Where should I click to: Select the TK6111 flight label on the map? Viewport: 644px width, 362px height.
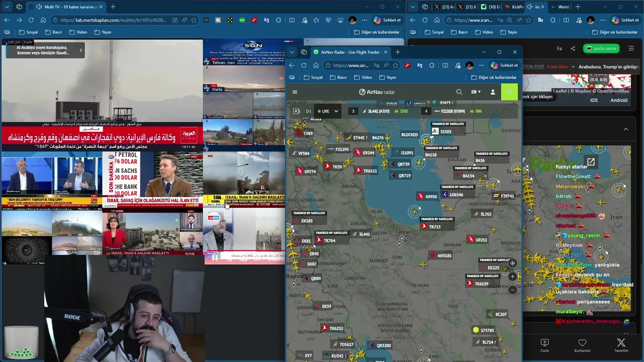[x=366, y=170]
